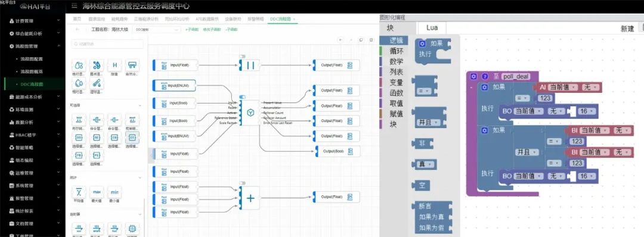This screenshot has height=237, width=644.
Task: Select the 变量 block category
Action: [394, 82]
